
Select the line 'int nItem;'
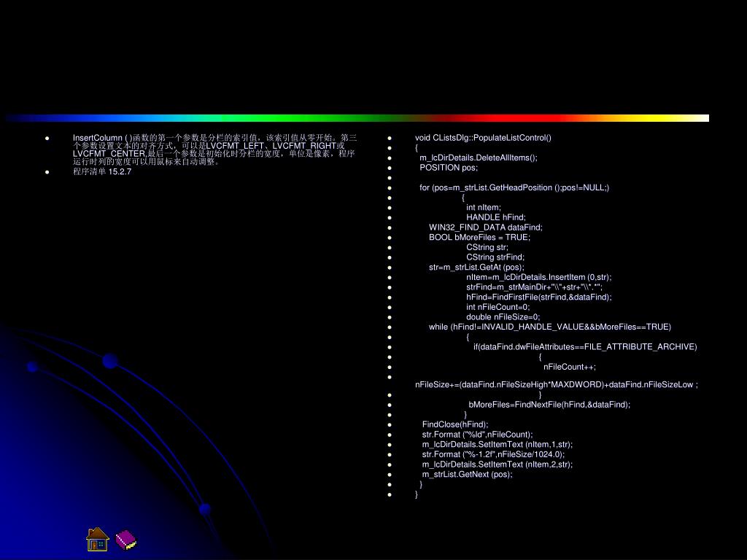[x=484, y=208]
